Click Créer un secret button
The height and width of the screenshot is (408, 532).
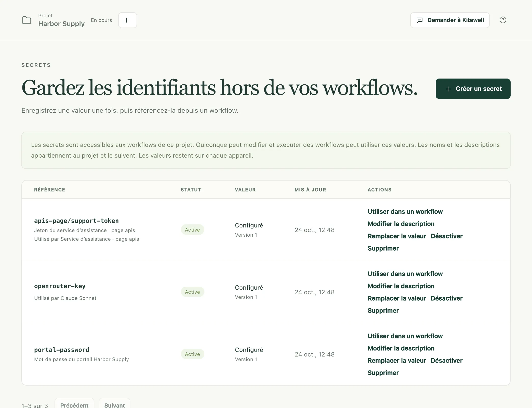(x=473, y=89)
